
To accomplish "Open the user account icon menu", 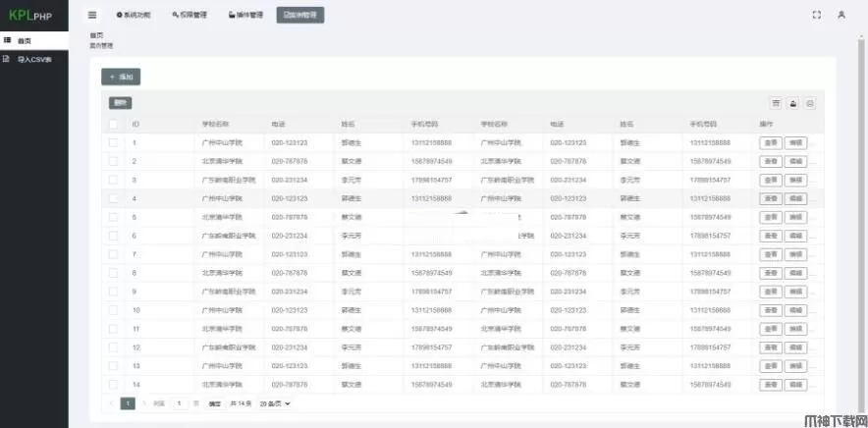I will (841, 15).
